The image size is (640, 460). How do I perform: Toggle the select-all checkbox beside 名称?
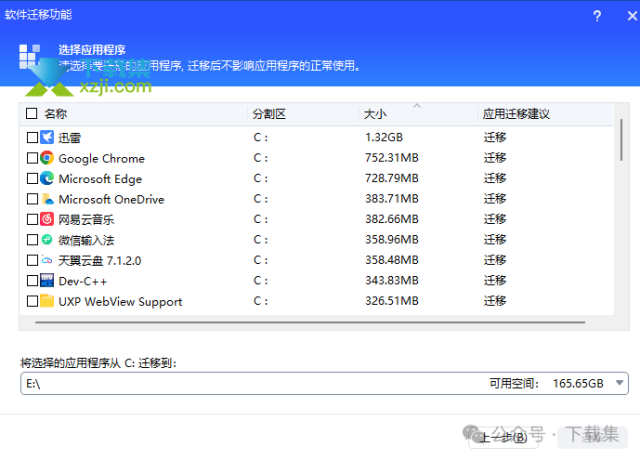(x=31, y=113)
